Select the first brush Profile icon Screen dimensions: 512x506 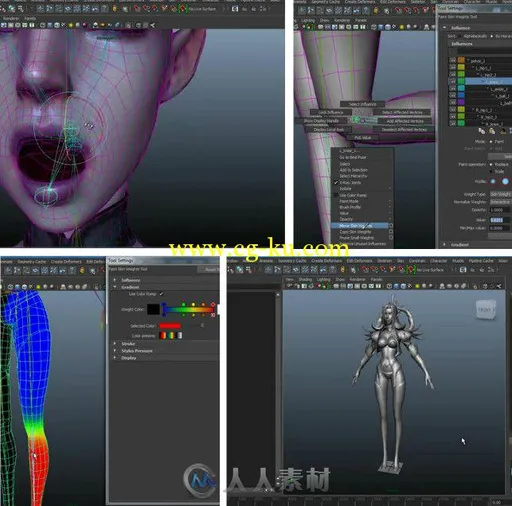493,181
